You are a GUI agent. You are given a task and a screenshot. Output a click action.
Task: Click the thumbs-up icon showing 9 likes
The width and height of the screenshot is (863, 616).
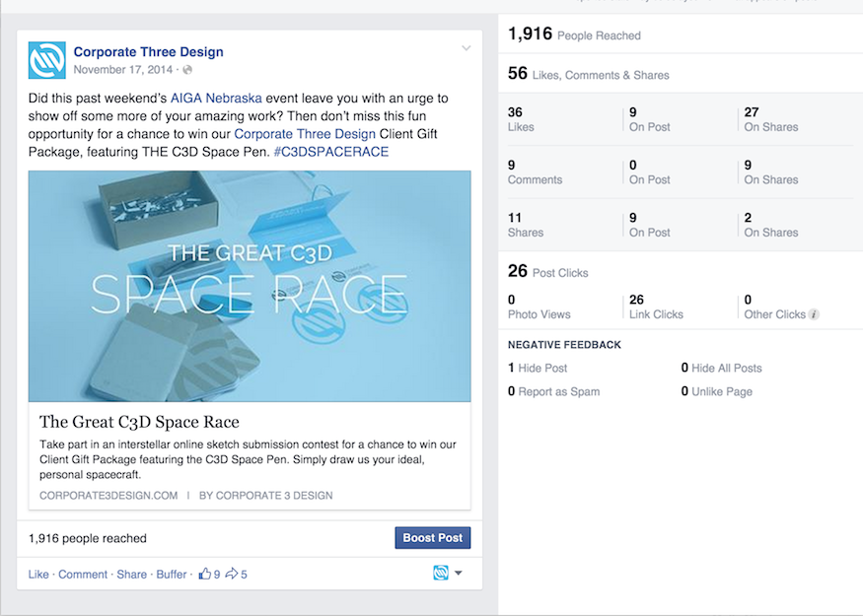pos(205,574)
